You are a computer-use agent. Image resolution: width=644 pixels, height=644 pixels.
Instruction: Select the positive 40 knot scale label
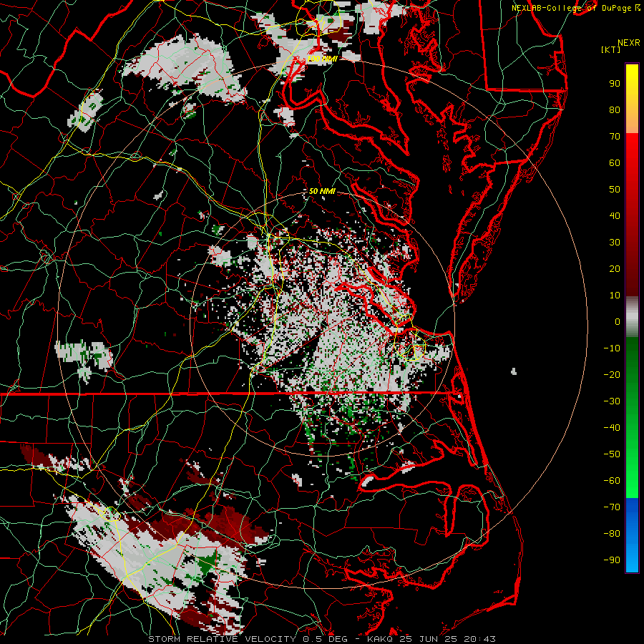click(x=615, y=215)
